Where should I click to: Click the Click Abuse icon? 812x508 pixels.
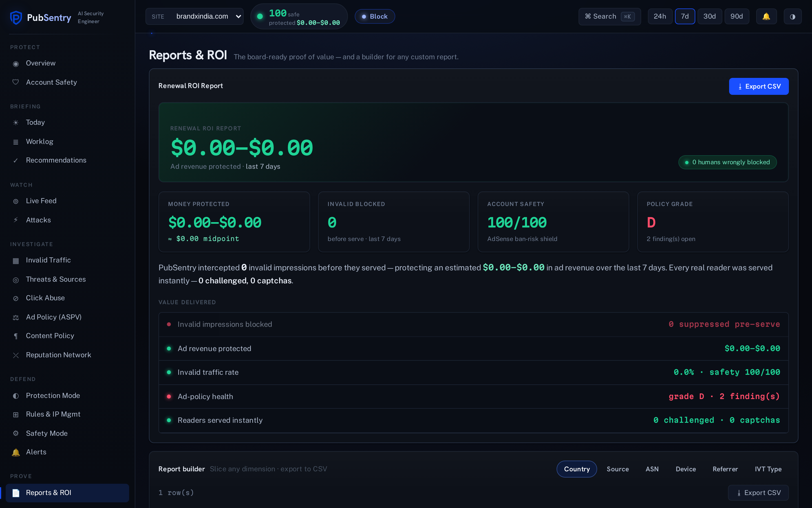(x=16, y=298)
